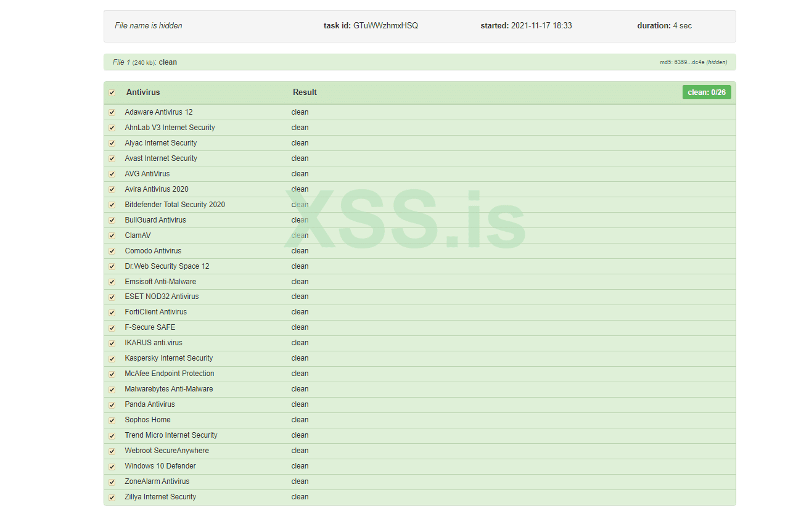Viewport: 809px width, 532px height.
Task: Click the Dr.Web Security Space 12 label
Action: click(167, 266)
